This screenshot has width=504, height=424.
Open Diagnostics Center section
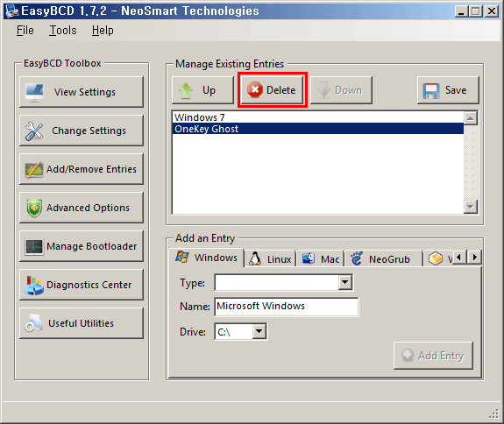(x=82, y=285)
